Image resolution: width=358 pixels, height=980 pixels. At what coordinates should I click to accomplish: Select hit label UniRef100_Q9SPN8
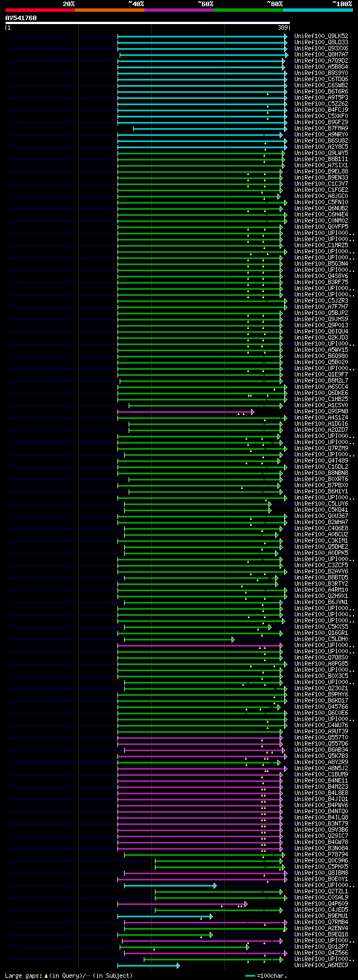click(321, 411)
